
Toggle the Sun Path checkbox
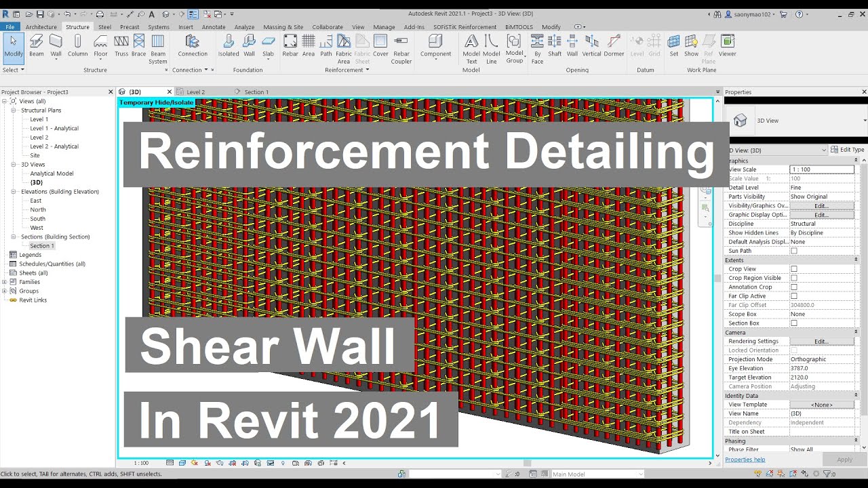point(794,251)
